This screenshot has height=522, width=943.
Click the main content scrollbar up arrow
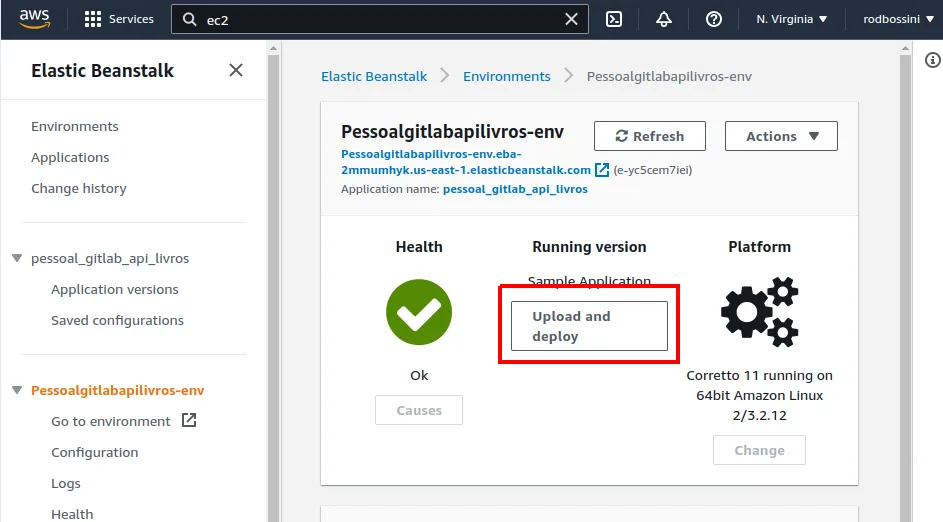click(x=906, y=48)
